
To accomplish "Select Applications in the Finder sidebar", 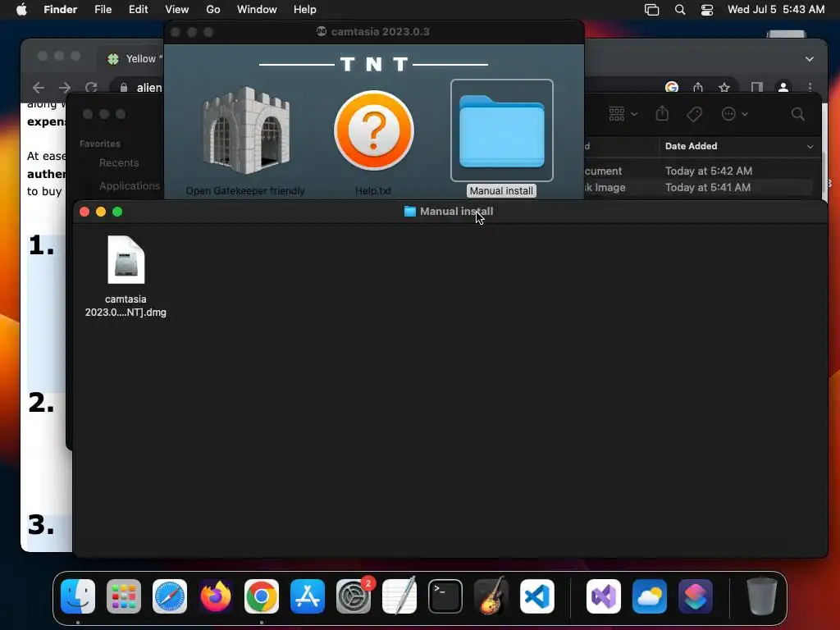I will tap(130, 186).
